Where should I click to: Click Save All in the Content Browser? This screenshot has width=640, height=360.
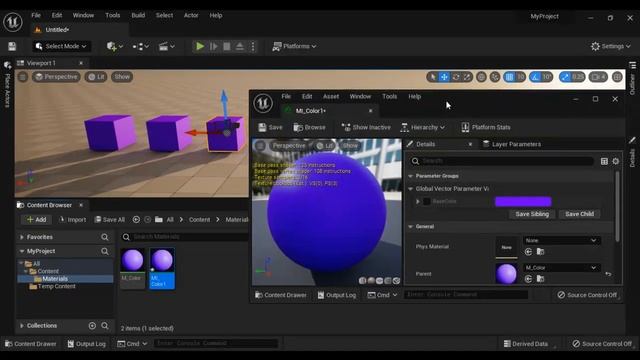(109, 220)
